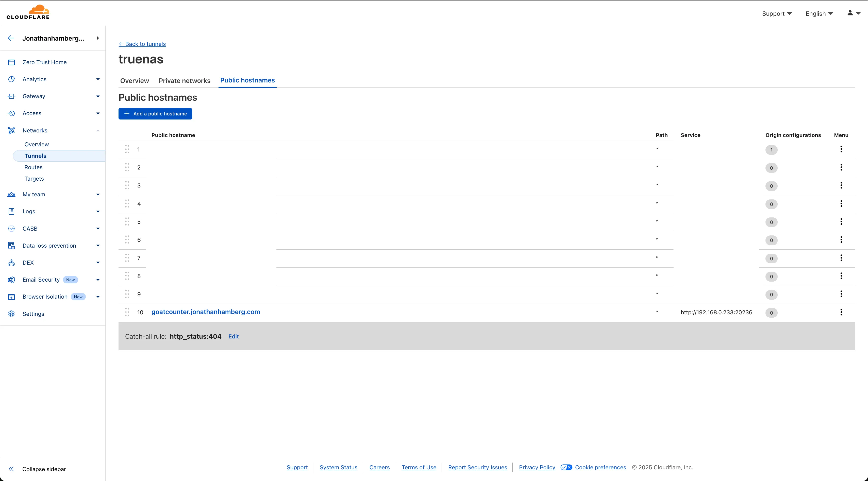Click the origin configurations badge of row 1
This screenshot has width=868, height=481.
[x=771, y=150]
